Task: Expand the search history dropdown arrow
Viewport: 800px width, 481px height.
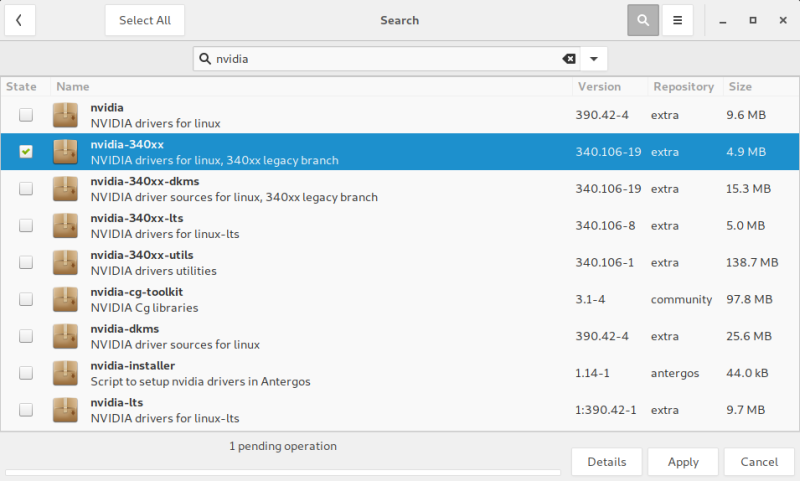Action: (x=593, y=59)
